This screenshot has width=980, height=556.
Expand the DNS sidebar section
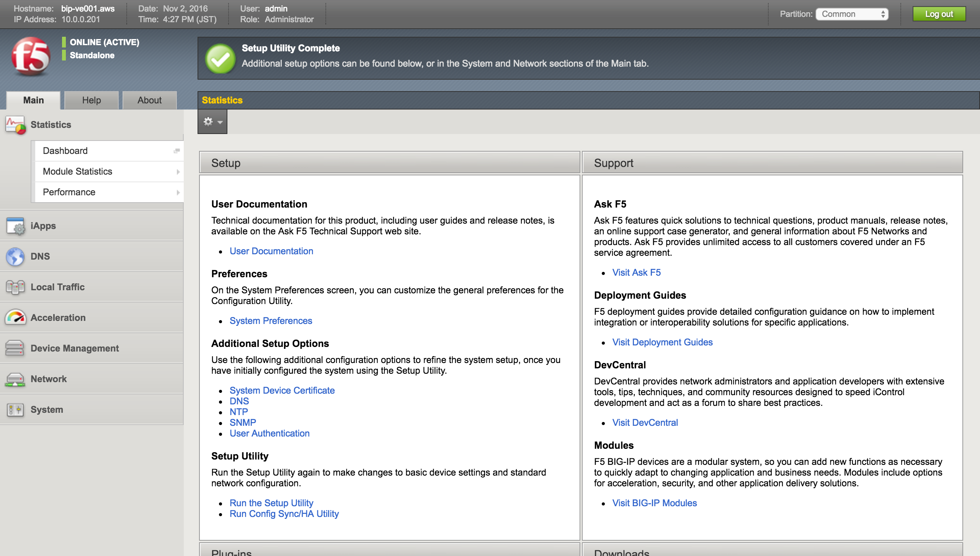92,257
